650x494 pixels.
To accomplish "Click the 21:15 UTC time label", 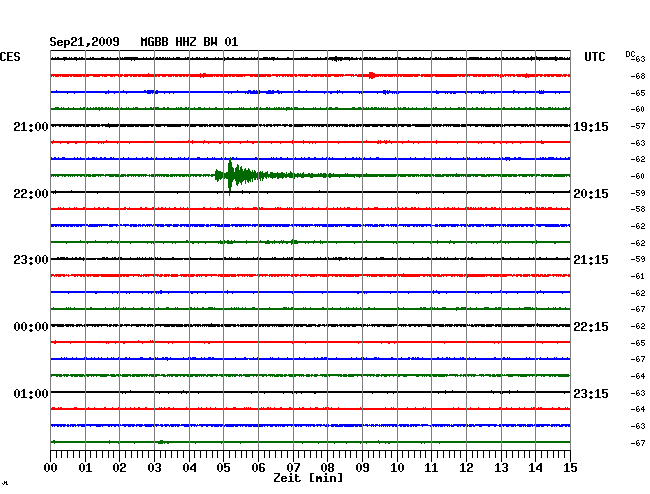I will click(591, 260).
